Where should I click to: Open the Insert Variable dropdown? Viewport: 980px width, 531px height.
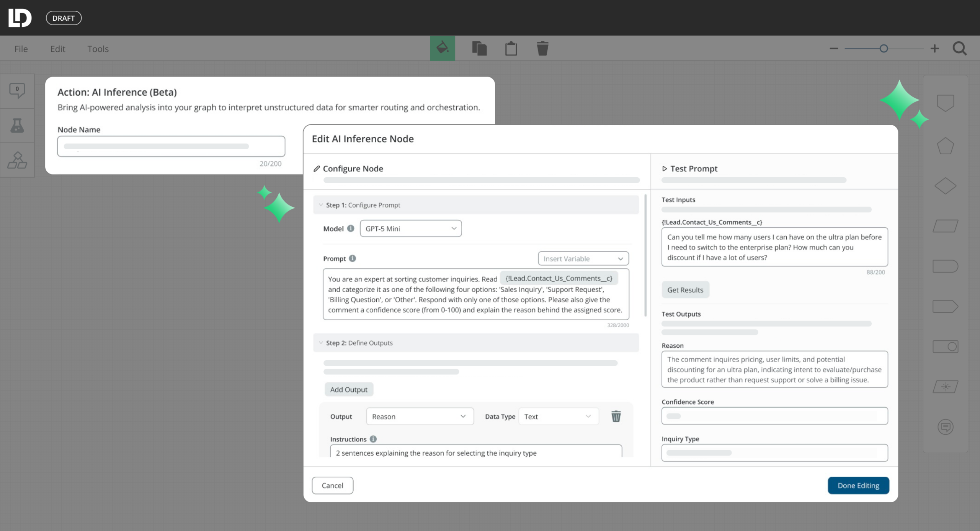point(583,258)
